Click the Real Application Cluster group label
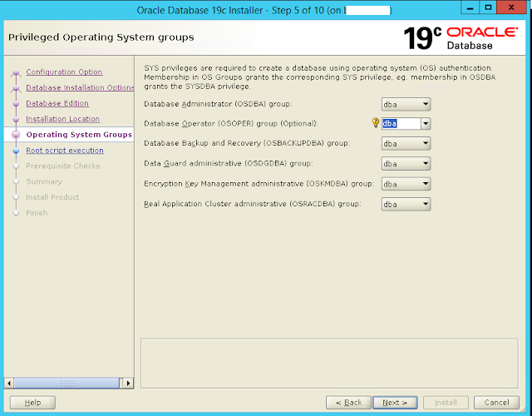The width and height of the screenshot is (532, 416). pyautogui.click(x=253, y=204)
